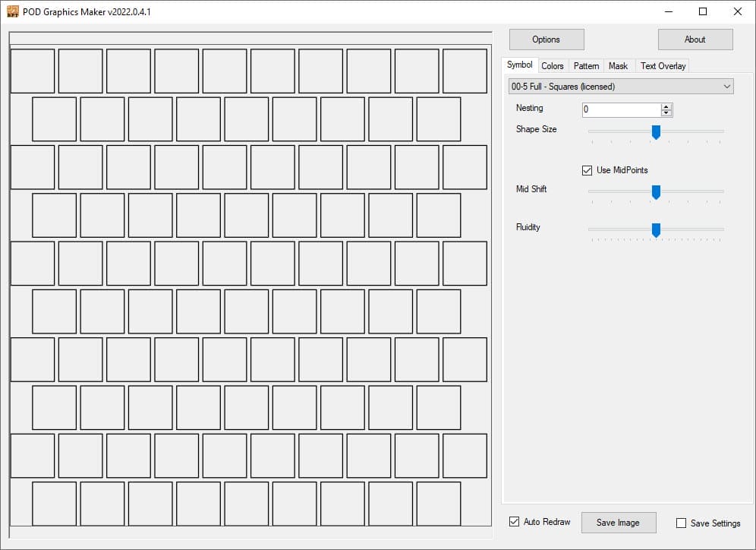Open the About dialog
The height and width of the screenshot is (550, 756).
[x=695, y=40]
